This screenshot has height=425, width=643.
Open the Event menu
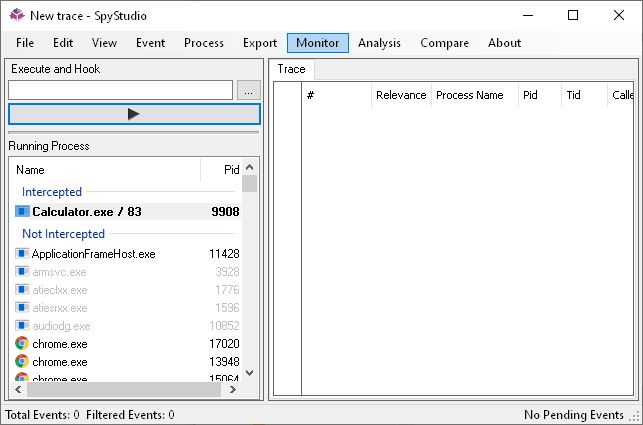click(150, 43)
